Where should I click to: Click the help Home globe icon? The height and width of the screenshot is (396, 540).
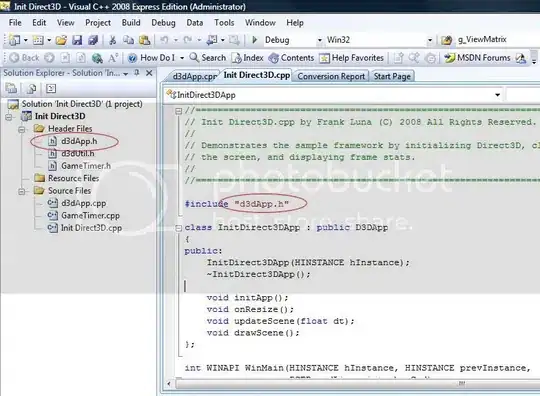click(x=97, y=58)
